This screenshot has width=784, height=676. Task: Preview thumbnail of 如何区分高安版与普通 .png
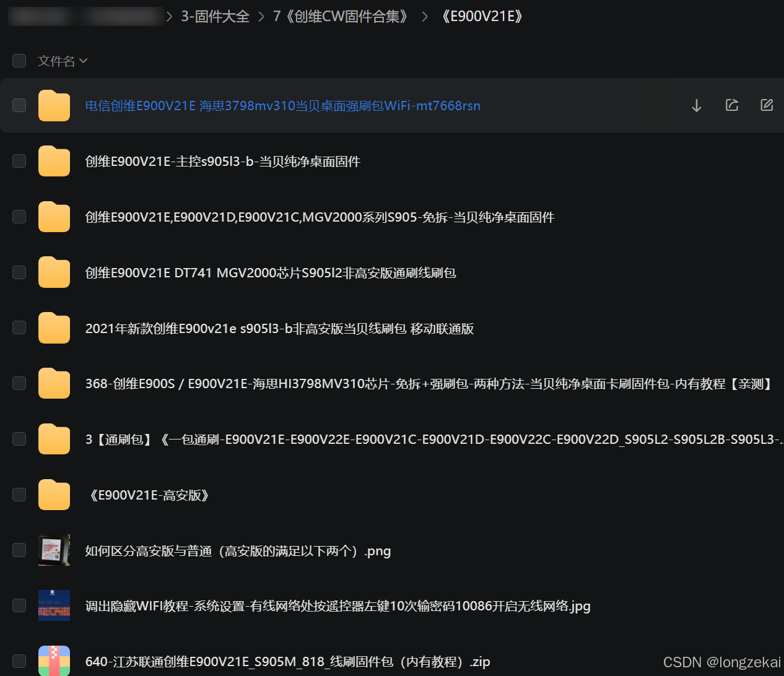(54, 550)
